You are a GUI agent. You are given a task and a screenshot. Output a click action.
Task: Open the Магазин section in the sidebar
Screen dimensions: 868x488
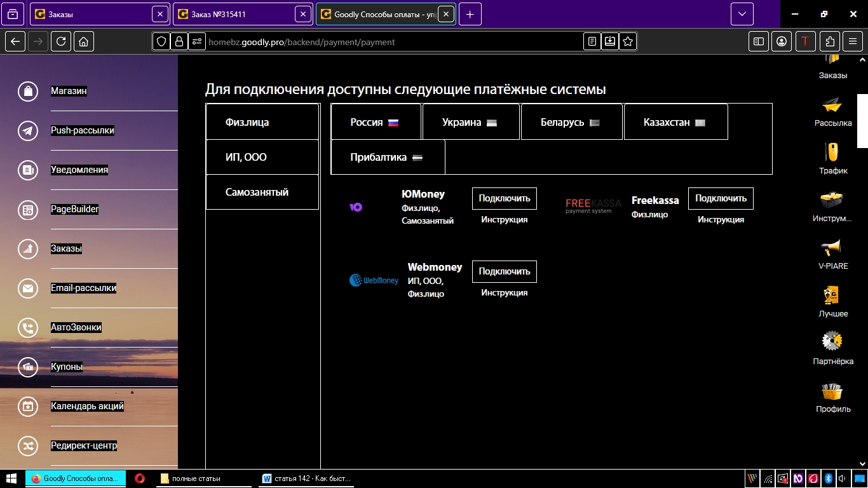pos(27,91)
